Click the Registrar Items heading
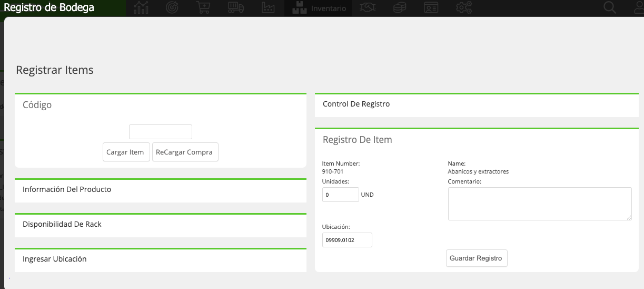Viewport: 644px width, 289px height. point(55,70)
